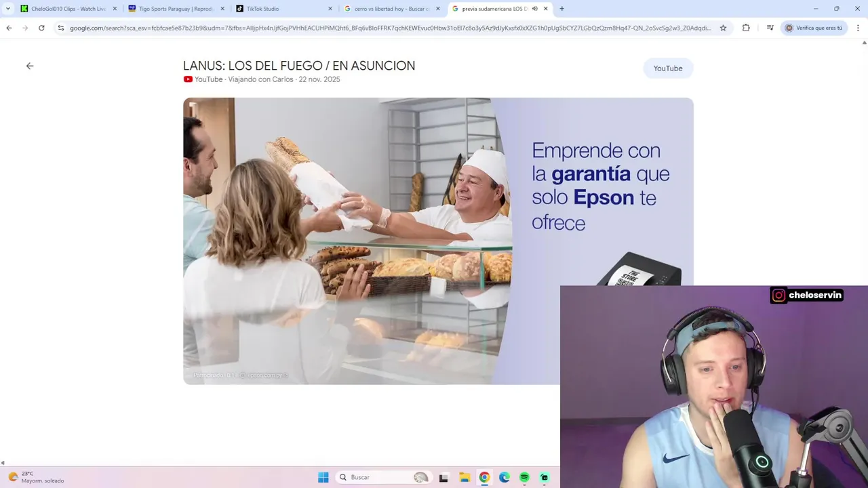Open Microsoft Edge from the taskbar
This screenshot has width=868, height=488.
tap(505, 477)
